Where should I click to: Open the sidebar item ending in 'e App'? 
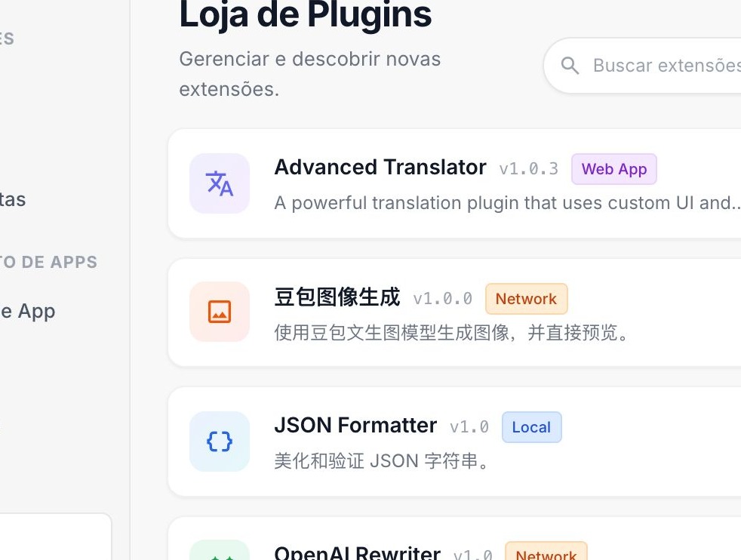pyautogui.click(x=28, y=312)
